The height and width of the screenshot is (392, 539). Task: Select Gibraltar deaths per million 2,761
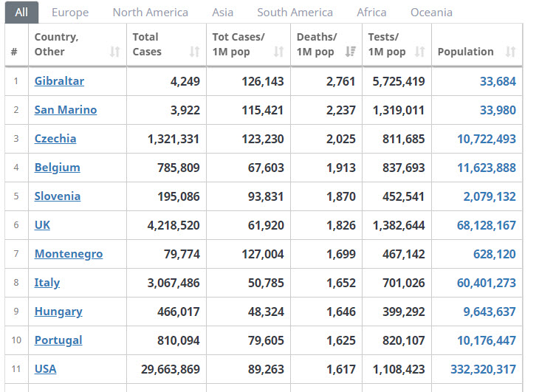pyautogui.click(x=340, y=81)
